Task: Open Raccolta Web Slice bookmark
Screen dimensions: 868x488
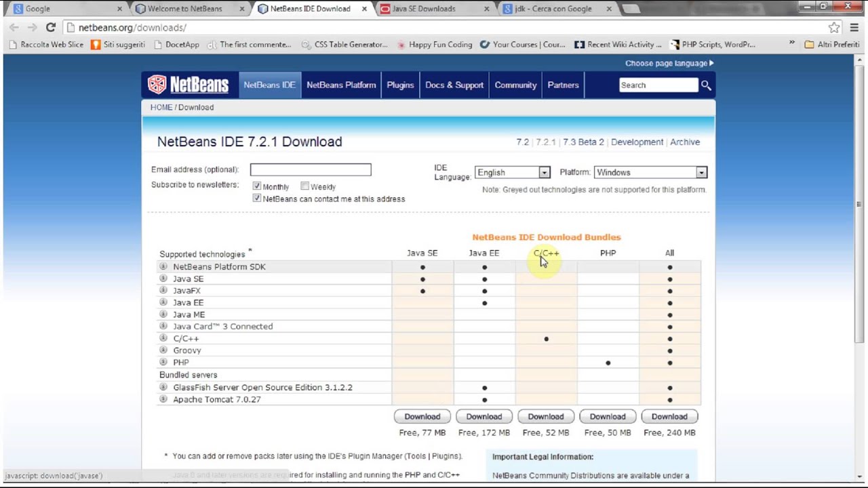Action: [x=47, y=45]
